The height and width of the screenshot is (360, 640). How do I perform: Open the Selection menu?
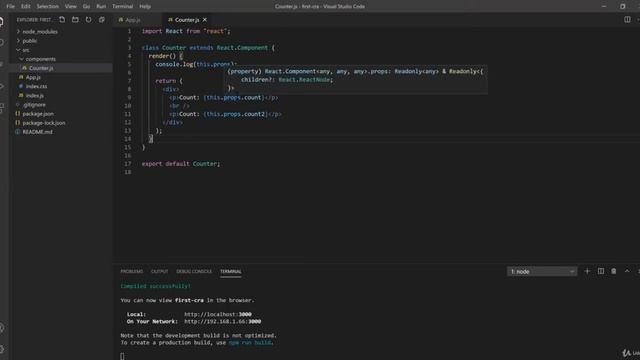point(48,7)
